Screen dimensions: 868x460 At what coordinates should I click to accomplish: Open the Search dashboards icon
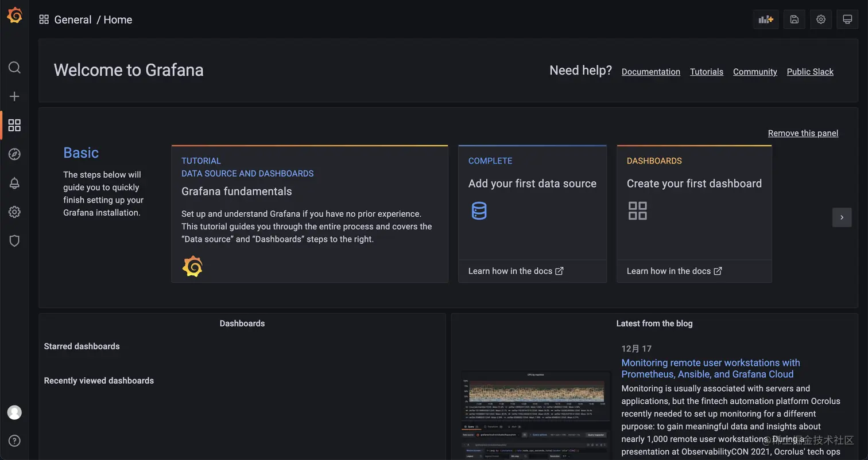pos(14,68)
